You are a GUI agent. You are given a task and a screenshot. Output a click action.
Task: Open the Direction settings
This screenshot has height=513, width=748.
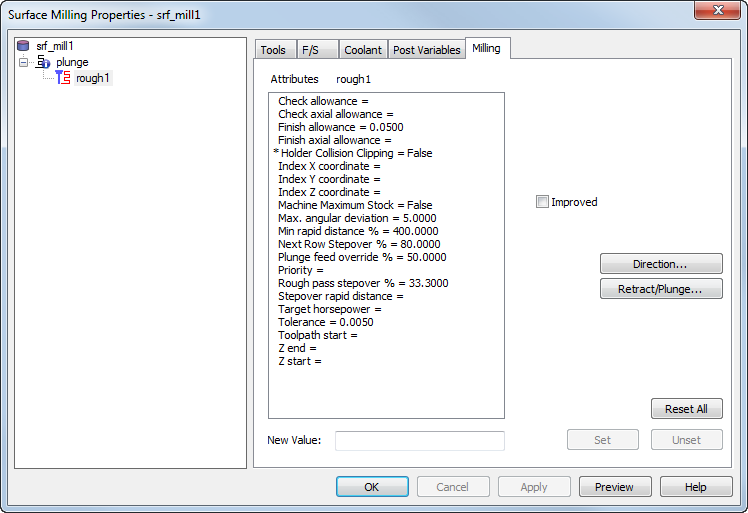[661, 264]
